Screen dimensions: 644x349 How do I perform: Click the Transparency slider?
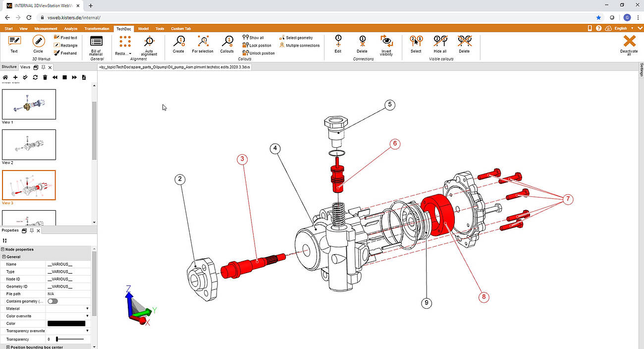pyautogui.click(x=70, y=339)
